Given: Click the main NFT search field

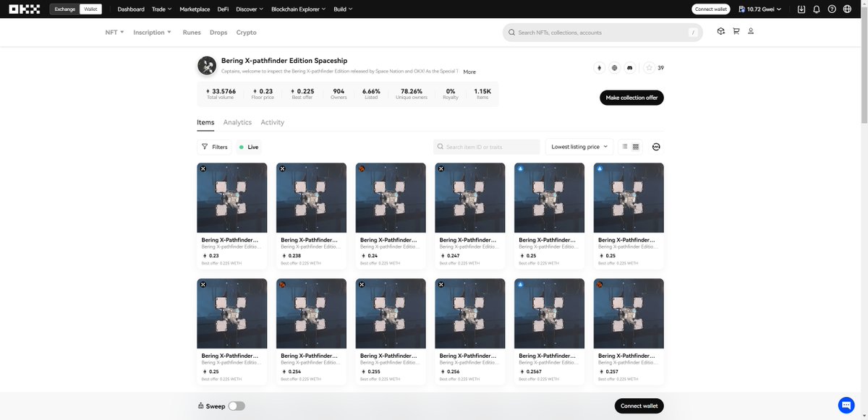Looking at the screenshot, I should pos(603,33).
